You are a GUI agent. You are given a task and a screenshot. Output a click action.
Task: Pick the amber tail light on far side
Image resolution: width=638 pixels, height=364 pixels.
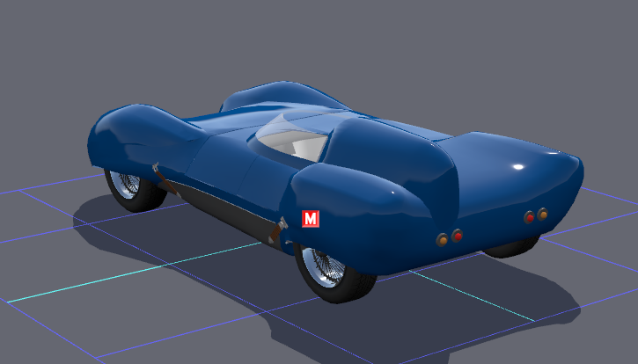pos(543,214)
